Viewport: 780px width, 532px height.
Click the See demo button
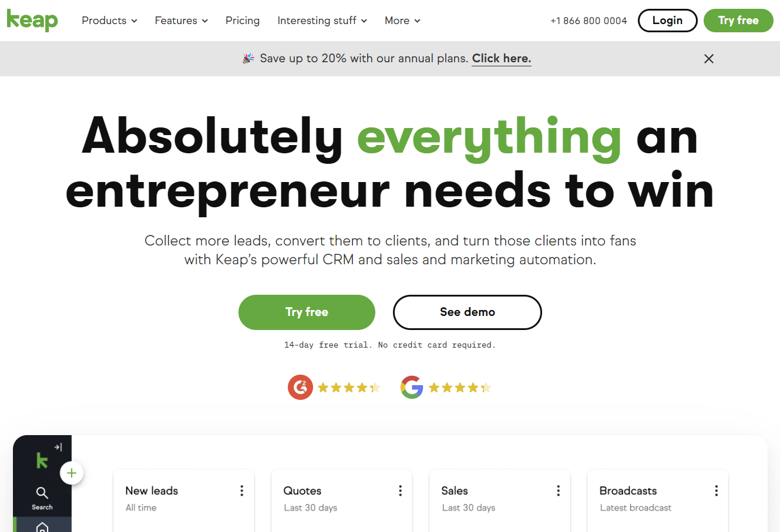467,312
